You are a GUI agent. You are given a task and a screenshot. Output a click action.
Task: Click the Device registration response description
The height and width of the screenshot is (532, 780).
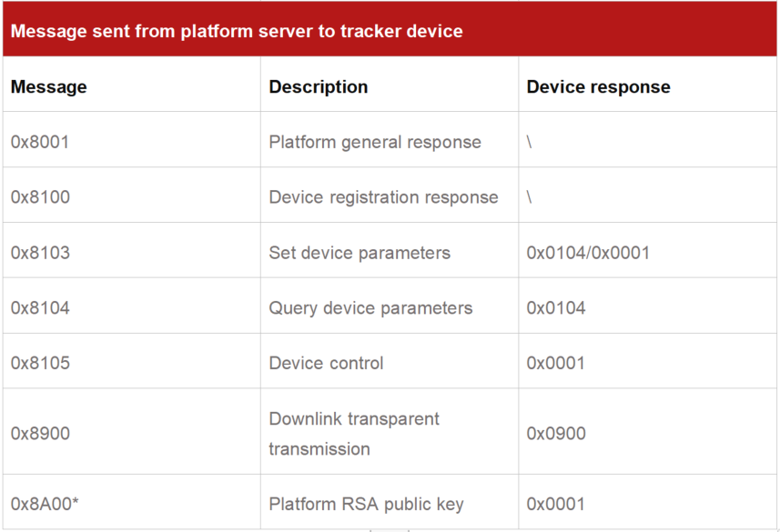383,197
